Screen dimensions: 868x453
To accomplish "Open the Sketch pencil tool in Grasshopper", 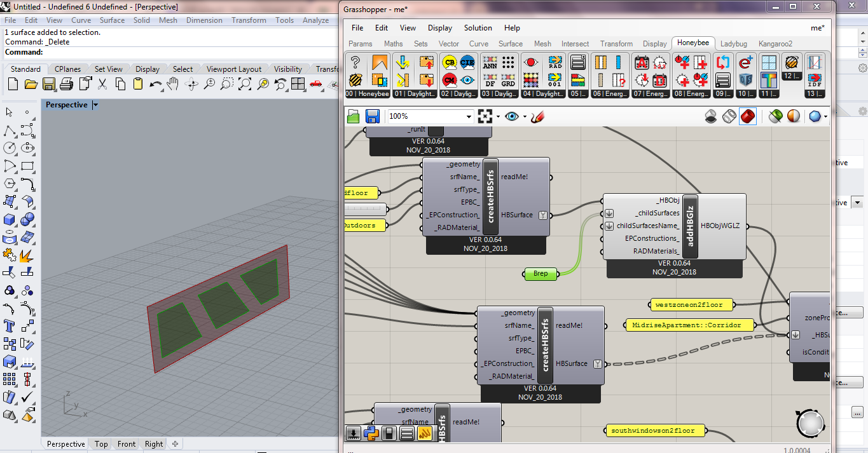I will (x=538, y=116).
